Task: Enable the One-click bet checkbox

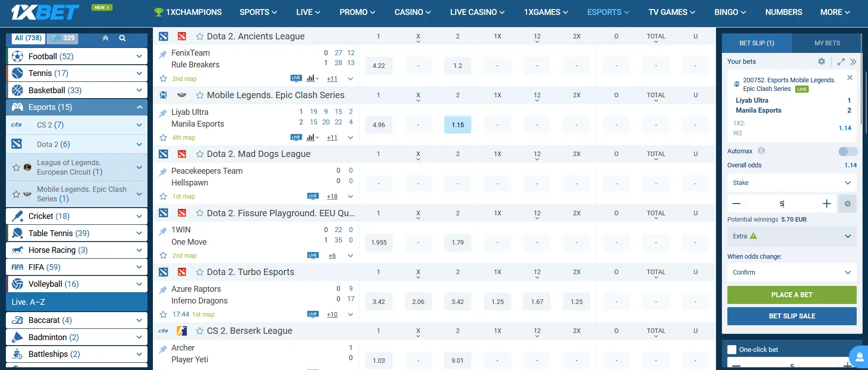Action: coord(732,350)
